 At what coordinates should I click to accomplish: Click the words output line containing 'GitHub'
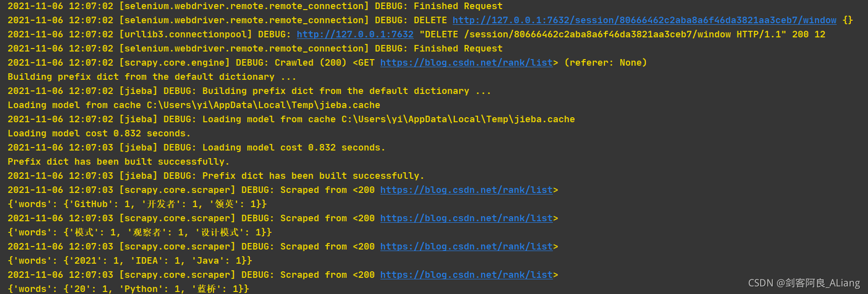137,204
